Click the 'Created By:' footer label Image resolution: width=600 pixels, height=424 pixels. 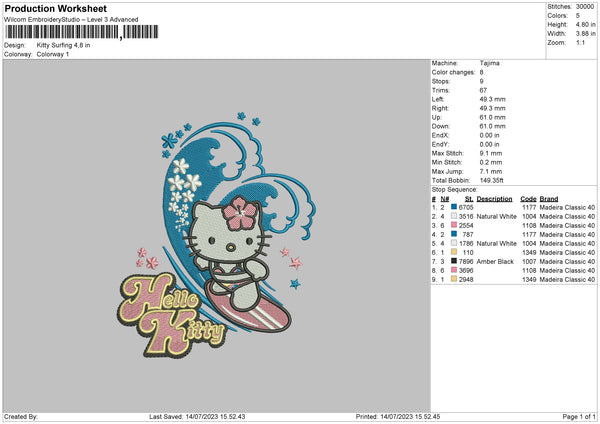[21, 417]
